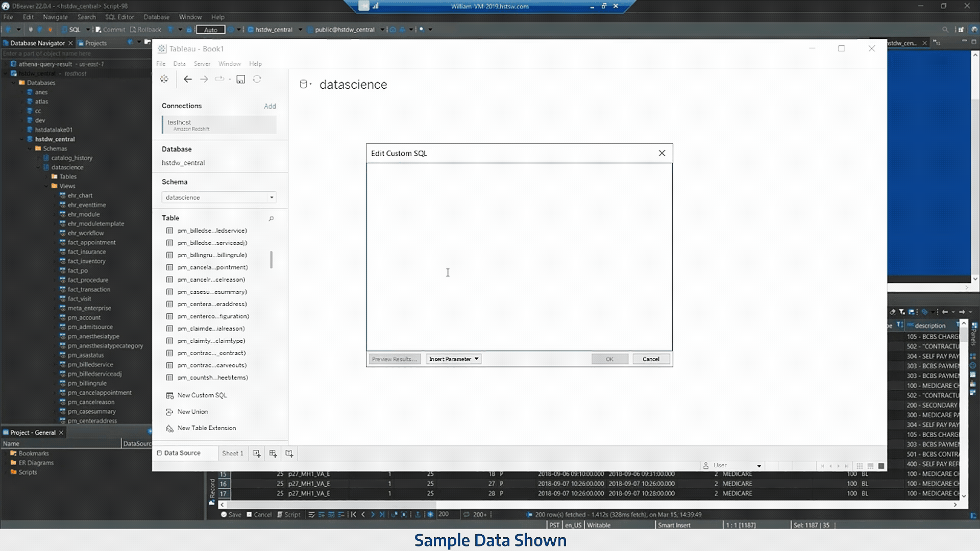980x551 pixels.
Task: Click the New Worksheet icon after Sheet 1
Action: (257, 453)
